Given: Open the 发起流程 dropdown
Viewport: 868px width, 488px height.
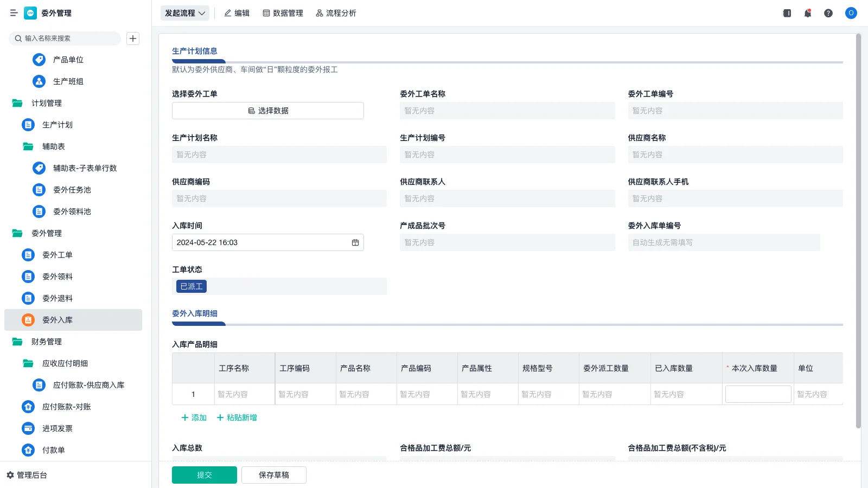Looking at the screenshot, I should pos(184,13).
